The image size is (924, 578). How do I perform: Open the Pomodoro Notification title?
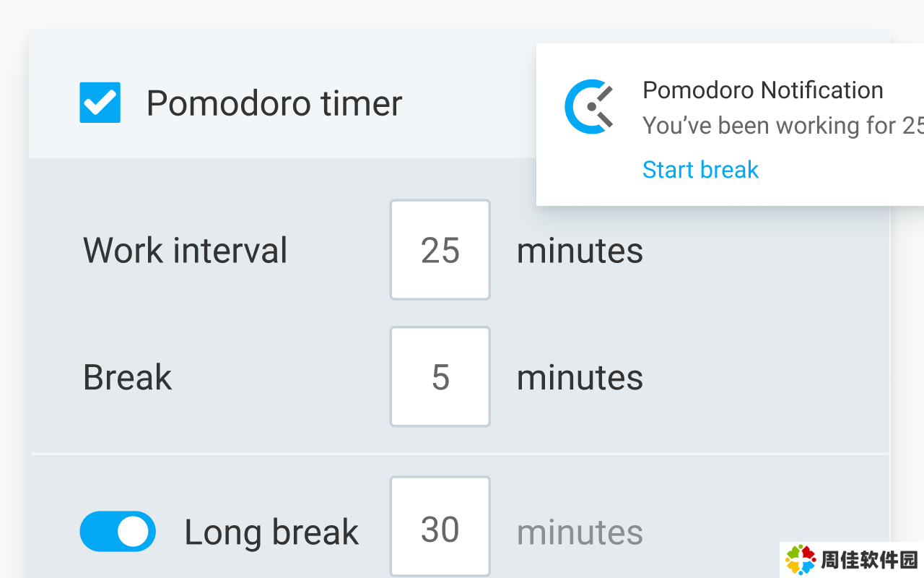[x=762, y=90]
